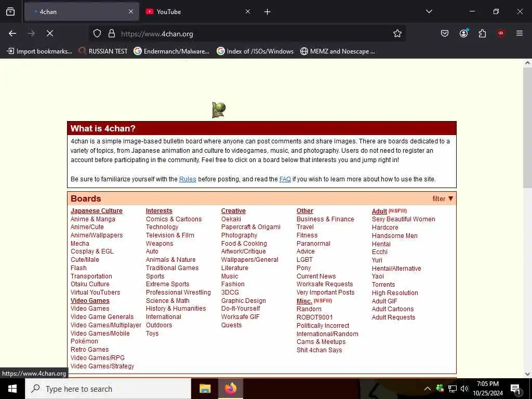The height and width of the screenshot is (399, 532).
Task: Click the page vertical scrollbar thumb
Action: tap(528, 127)
